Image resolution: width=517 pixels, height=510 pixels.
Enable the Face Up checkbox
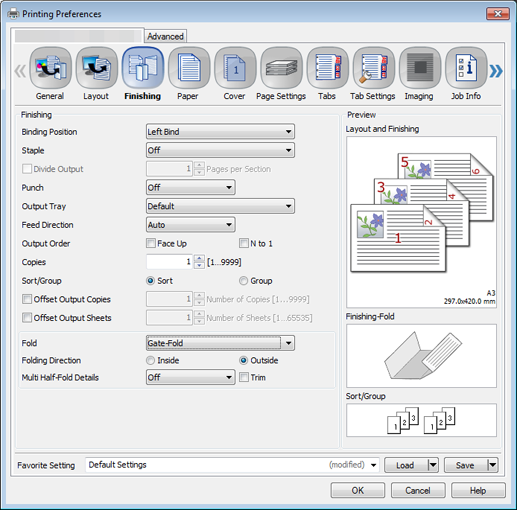151,243
